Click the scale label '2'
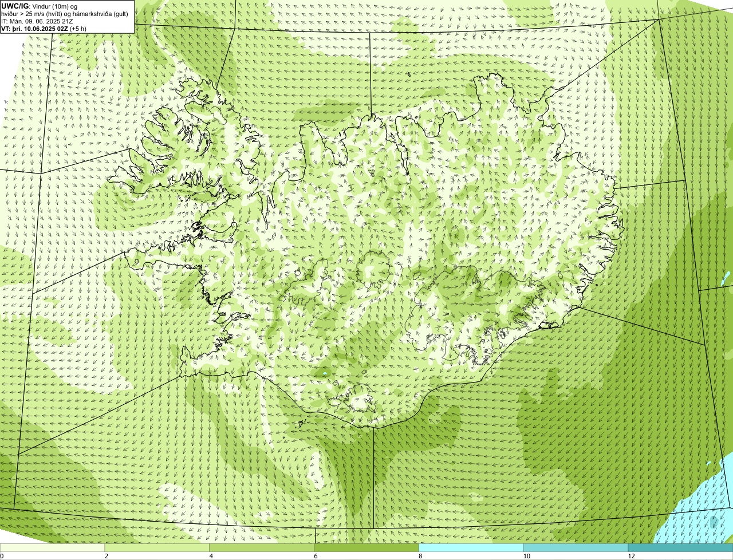This screenshot has width=733, height=560. coord(107,556)
